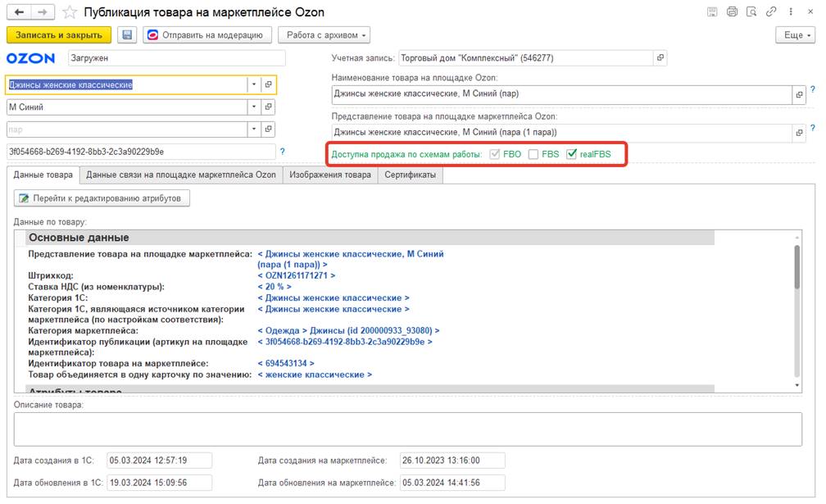This screenshot has width=826, height=504.
Task: Switch to 'Изображения товара' tab
Action: [x=329, y=175]
